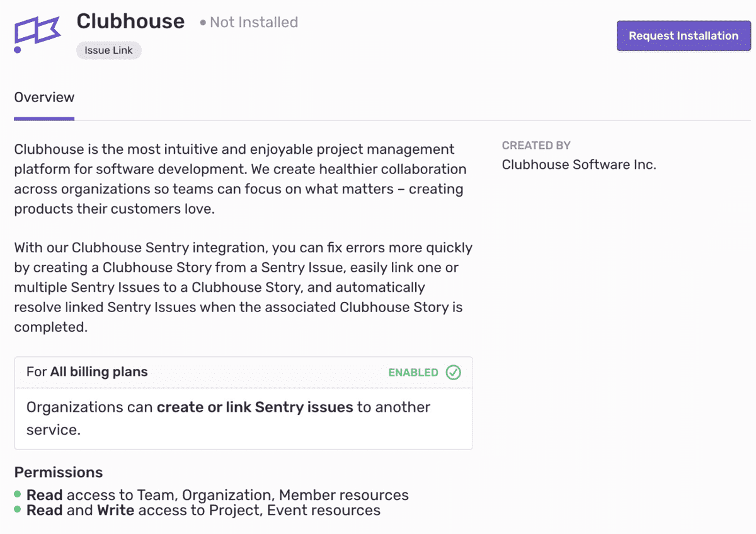This screenshot has height=534, width=756.
Task: Click the Request Installation button
Action: (x=684, y=36)
